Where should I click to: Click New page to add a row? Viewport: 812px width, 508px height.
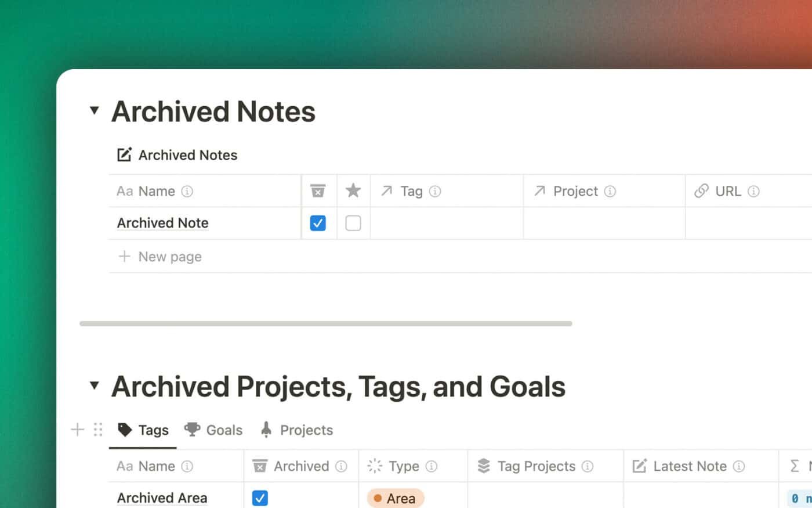point(169,257)
